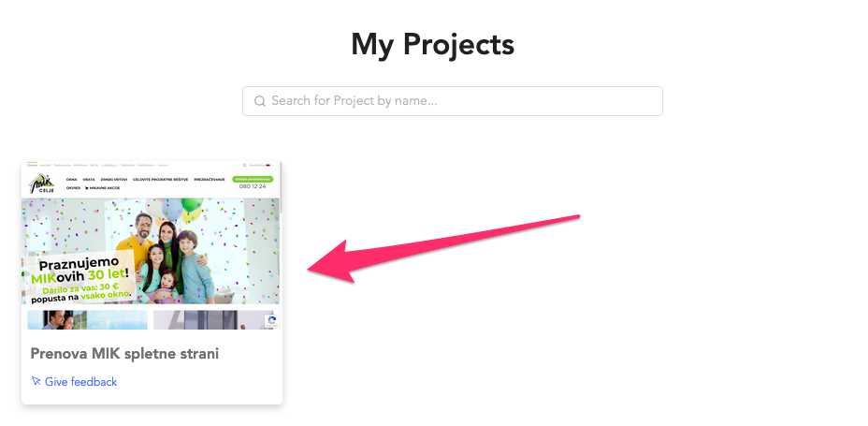Click the 080 12 24 phone number
Viewport: 868px width, 426px height.
pyautogui.click(x=253, y=186)
